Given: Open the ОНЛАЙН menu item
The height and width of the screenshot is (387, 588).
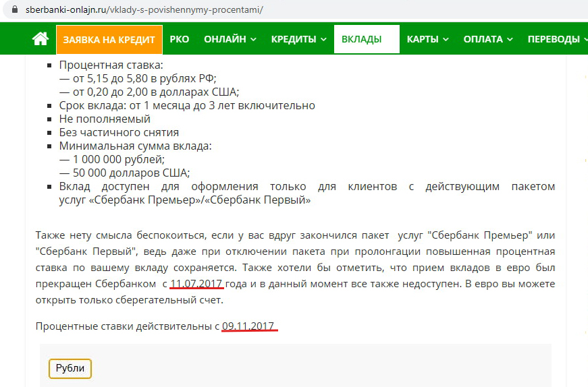Looking at the screenshot, I should [225, 39].
